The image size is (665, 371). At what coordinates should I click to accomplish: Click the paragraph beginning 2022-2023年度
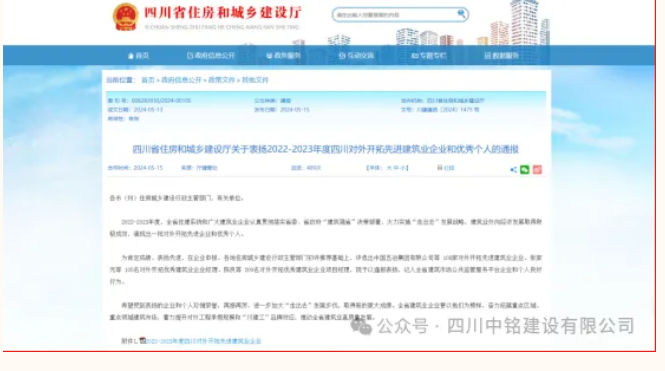(326, 228)
